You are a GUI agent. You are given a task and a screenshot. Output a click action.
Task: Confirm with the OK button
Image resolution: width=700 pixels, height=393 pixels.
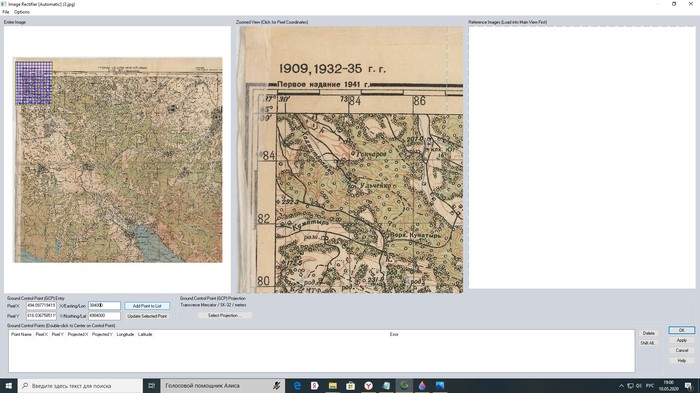point(681,330)
